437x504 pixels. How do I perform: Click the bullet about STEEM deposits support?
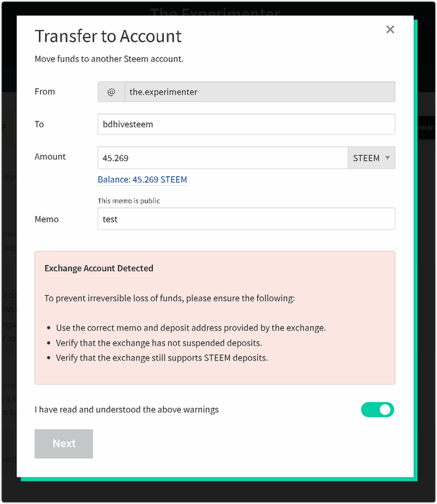pos(162,358)
